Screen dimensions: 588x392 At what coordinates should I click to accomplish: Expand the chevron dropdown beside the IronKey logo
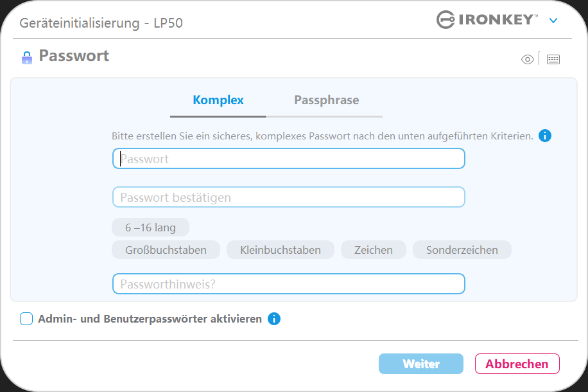pos(553,21)
